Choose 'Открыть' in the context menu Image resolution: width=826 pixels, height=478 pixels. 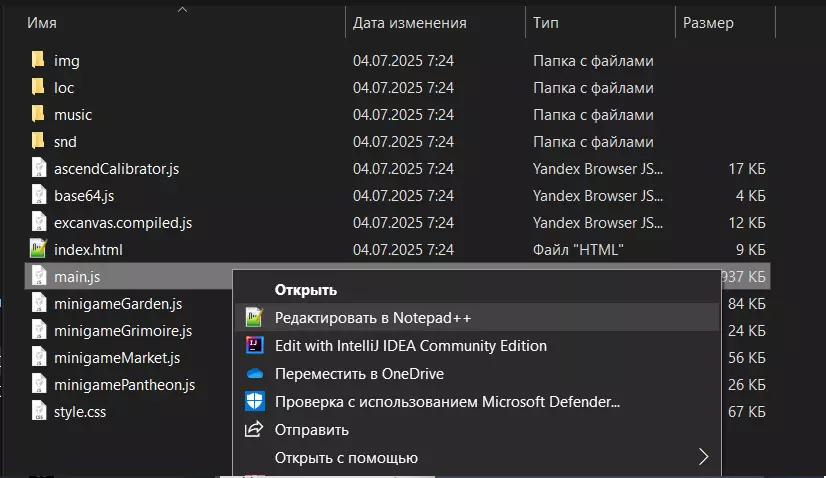[x=306, y=290]
